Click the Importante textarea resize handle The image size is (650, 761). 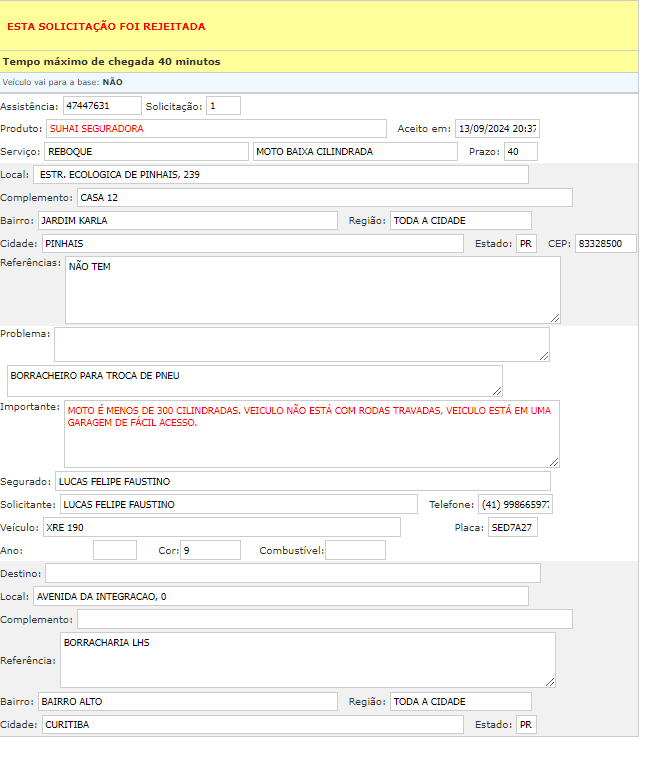coord(554,463)
